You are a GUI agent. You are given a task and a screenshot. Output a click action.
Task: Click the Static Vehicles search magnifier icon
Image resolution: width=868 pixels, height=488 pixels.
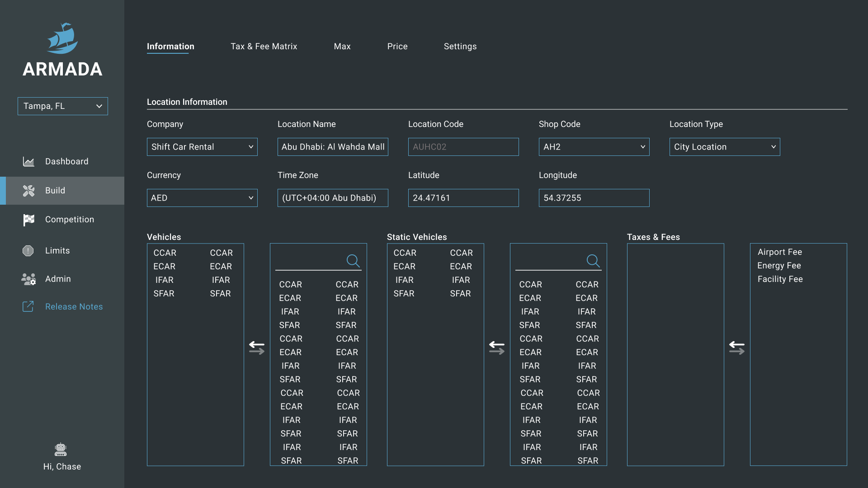pyautogui.click(x=593, y=261)
